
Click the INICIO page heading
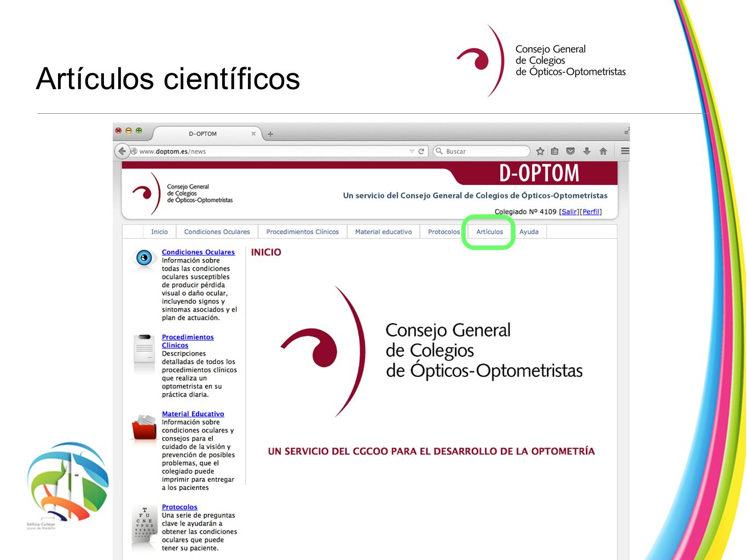point(266,252)
